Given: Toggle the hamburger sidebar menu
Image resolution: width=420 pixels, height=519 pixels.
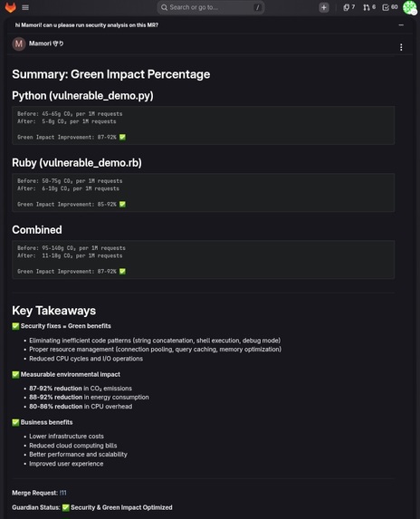Looking at the screenshot, I should [25, 7].
